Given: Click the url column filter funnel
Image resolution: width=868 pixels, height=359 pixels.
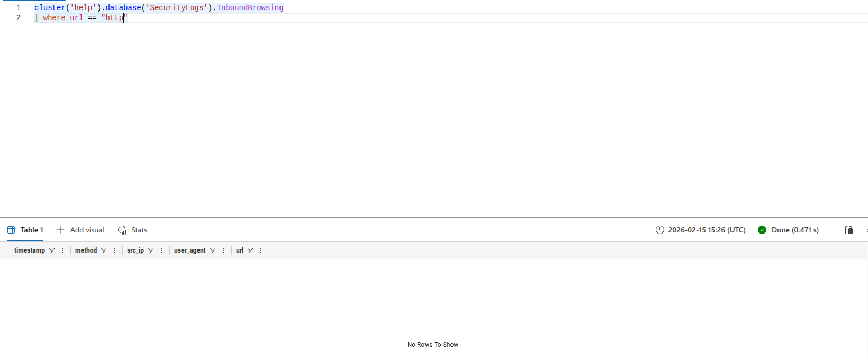Looking at the screenshot, I should pyautogui.click(x=250, y=250).
